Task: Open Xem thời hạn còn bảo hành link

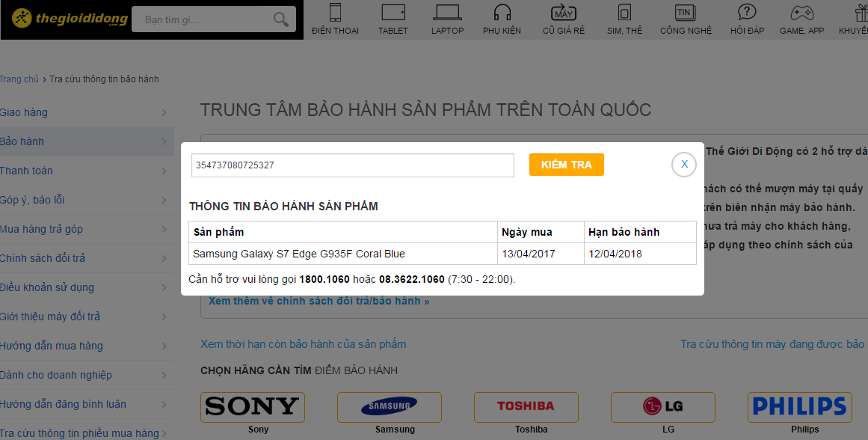Action: (x=304, y=344)
